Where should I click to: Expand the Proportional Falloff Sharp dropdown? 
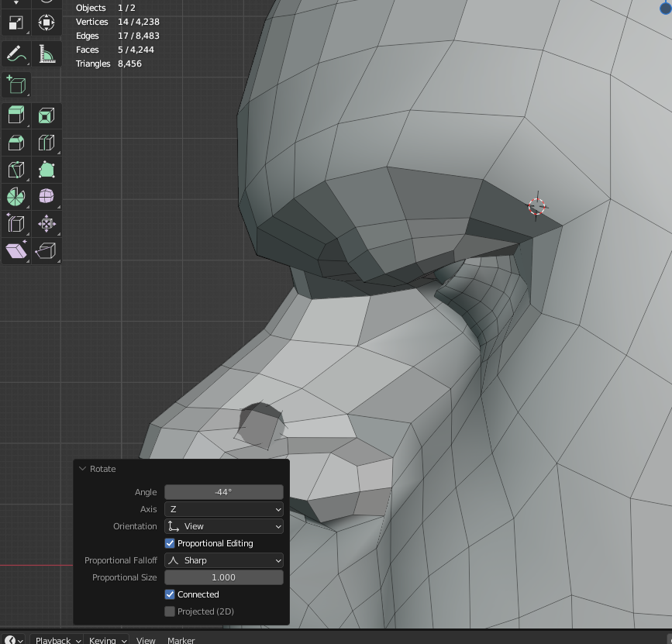(223, 560)
